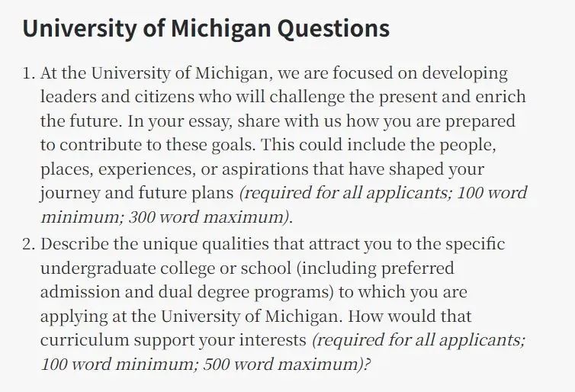Click 'curriculum support your interests' phrase
This screenshot has height=392, width=575.
[173, 341]
